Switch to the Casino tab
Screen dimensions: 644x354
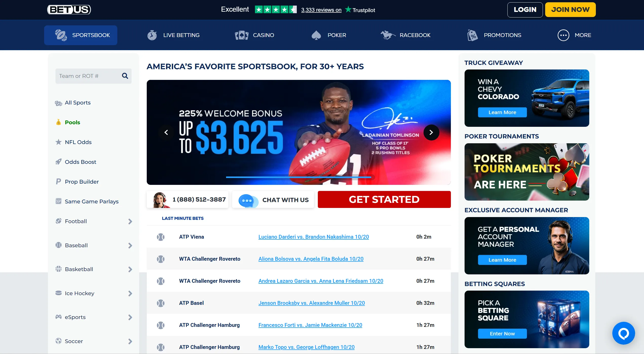[x=254, y=35]
